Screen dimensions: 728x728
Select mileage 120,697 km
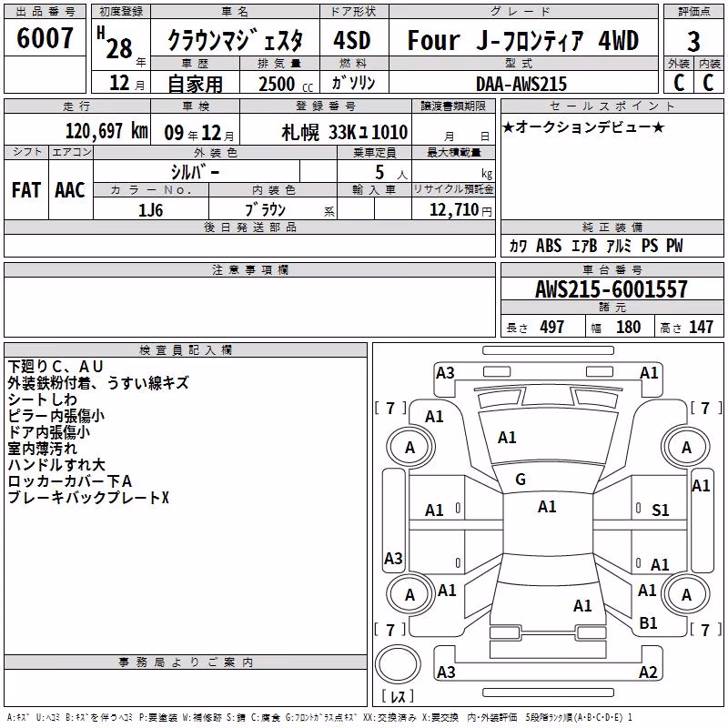point(106,131)
